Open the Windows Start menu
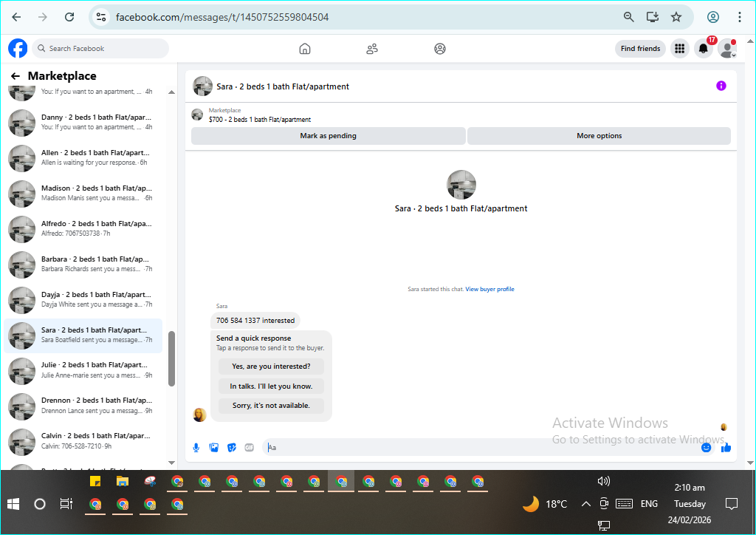756x535 pixels. pyautogui.click(x=13, y=504)
